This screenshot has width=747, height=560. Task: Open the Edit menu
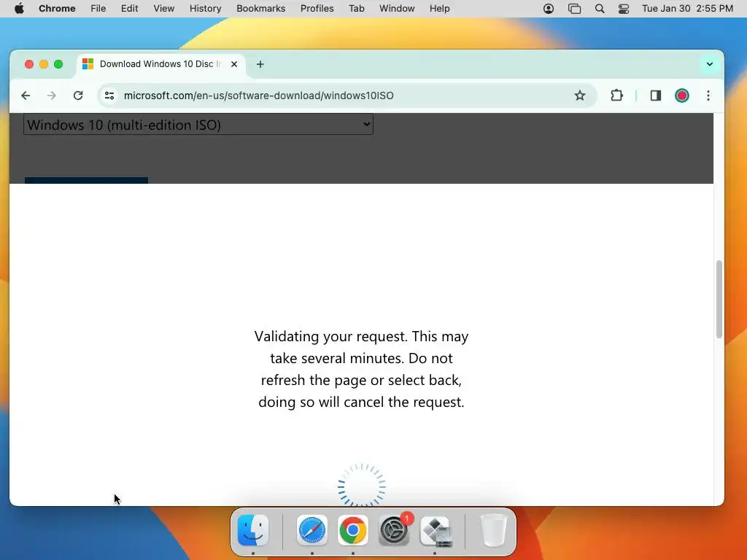click(x=130, y=9)
